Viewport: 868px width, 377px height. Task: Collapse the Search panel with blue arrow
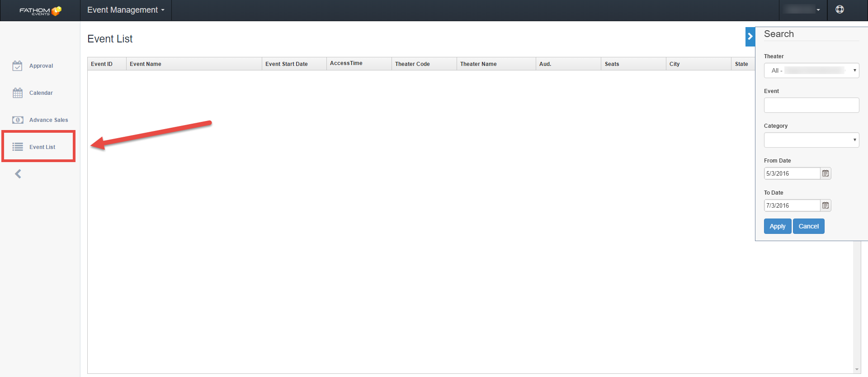coord(750,37)
